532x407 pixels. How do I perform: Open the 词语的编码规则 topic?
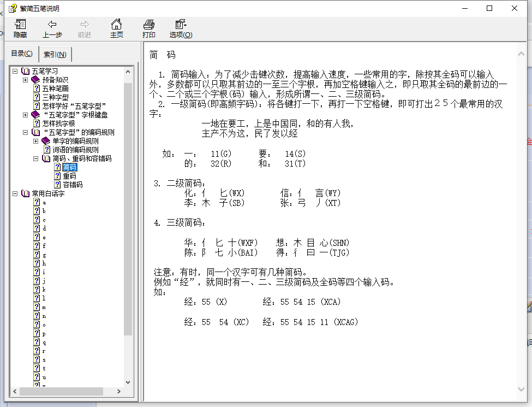click(x=75, y=150)
